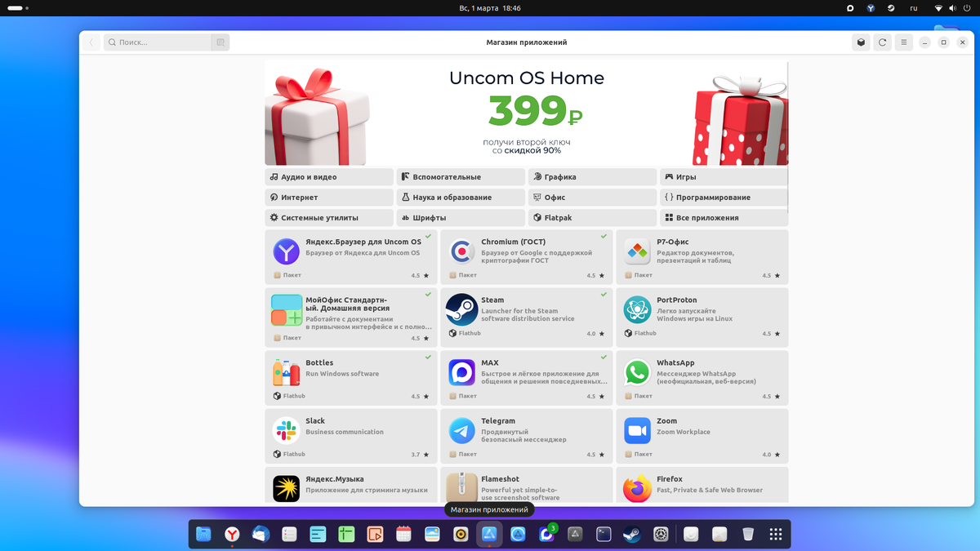Open the Trash in the dock
The height and width of the screenshot is (551, 980).
coord(748,535)
